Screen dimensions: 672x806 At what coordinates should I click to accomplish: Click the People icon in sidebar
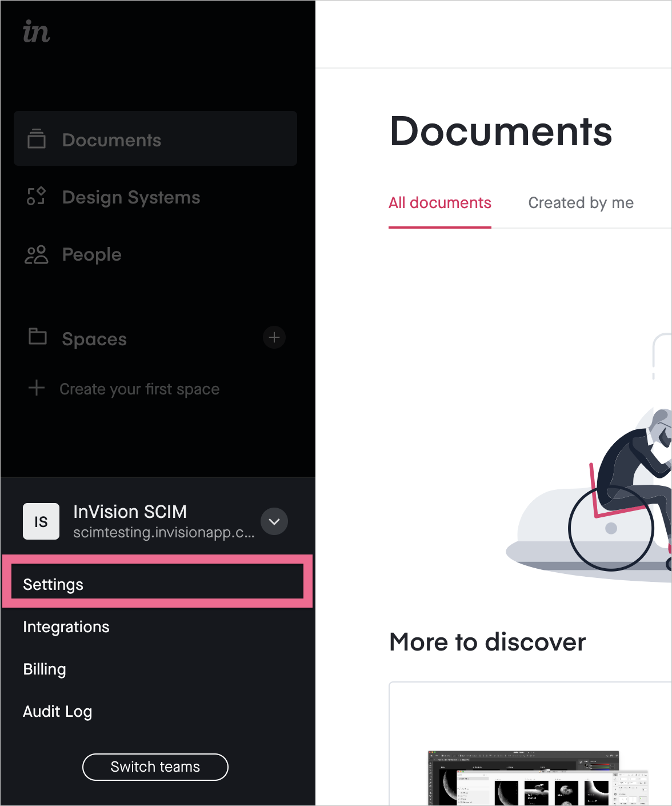[36, 255]
